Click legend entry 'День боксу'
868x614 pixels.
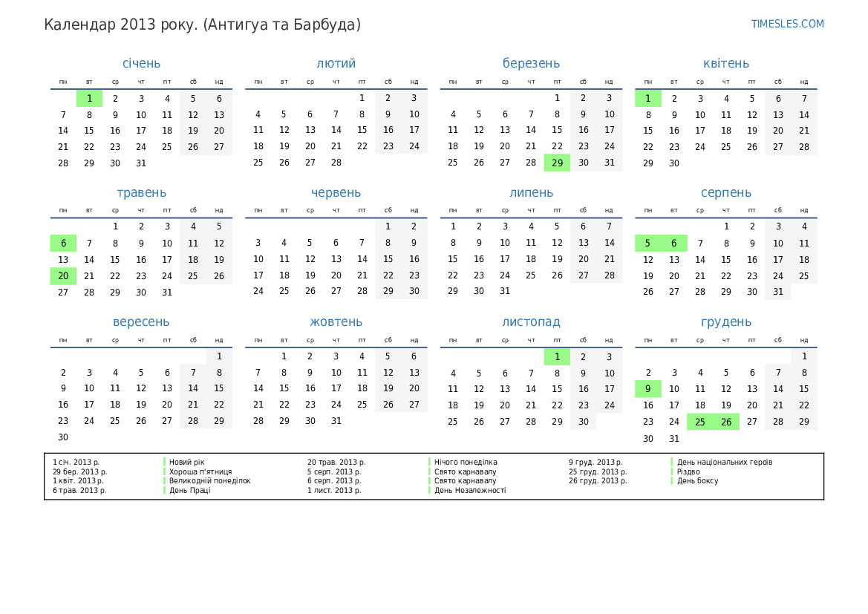click(697, 480)
